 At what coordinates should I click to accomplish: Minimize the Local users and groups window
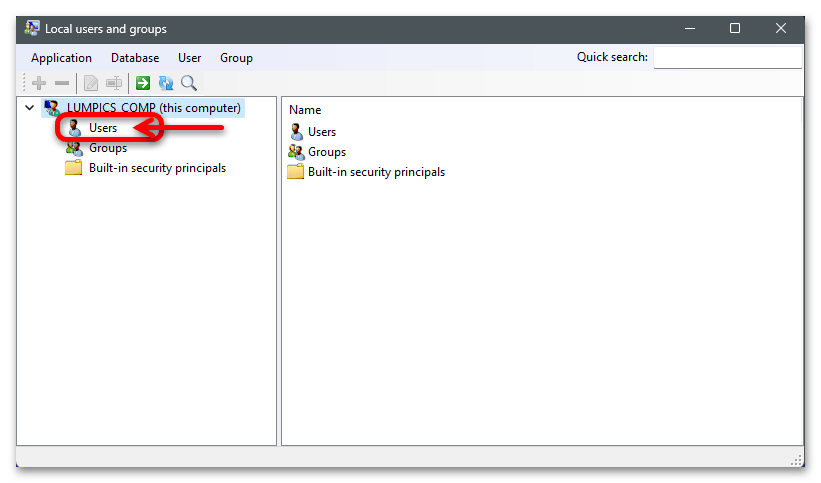click(690, 28)
